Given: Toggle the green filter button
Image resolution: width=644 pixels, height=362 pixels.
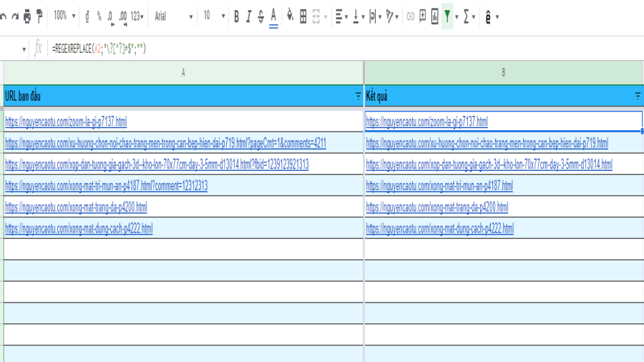Looking at the screenshot, I should pos(447,16).
